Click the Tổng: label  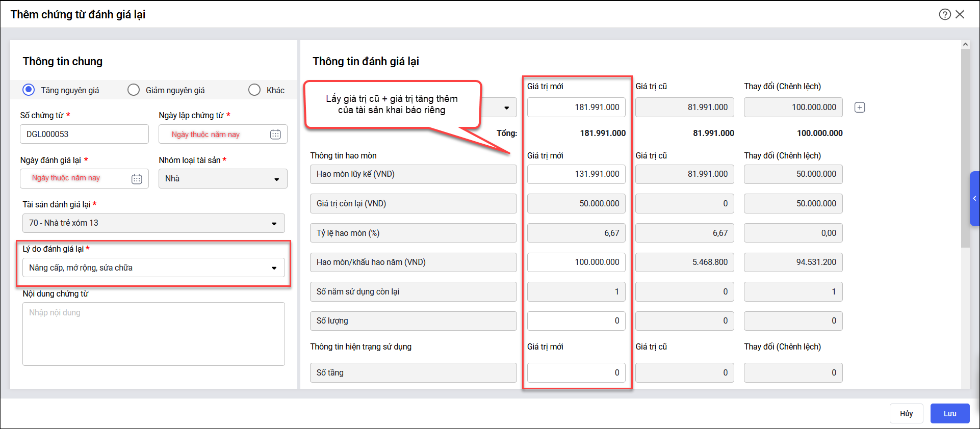(507, 133)
